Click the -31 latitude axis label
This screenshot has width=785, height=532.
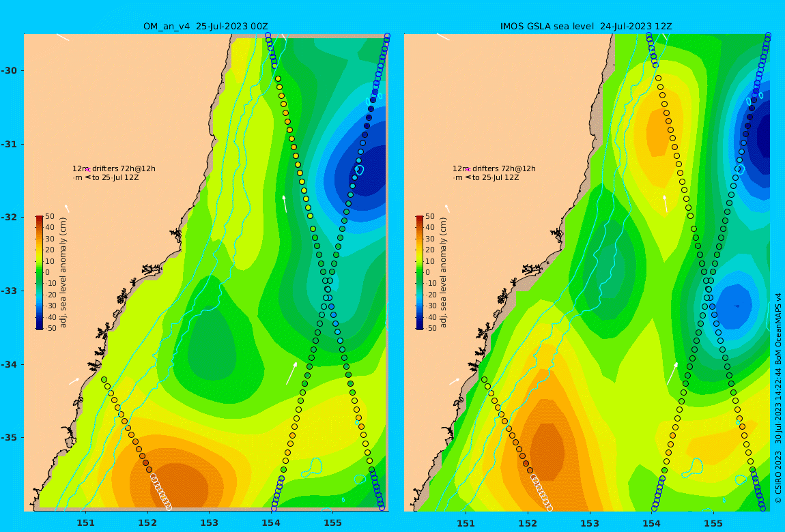coord(8,144)
